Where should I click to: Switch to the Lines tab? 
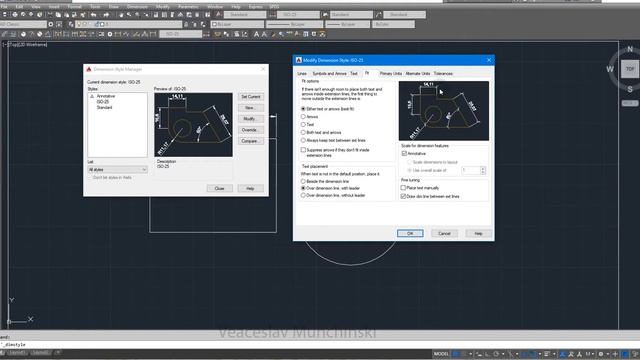pyautogui.click(x=302, y=73)
